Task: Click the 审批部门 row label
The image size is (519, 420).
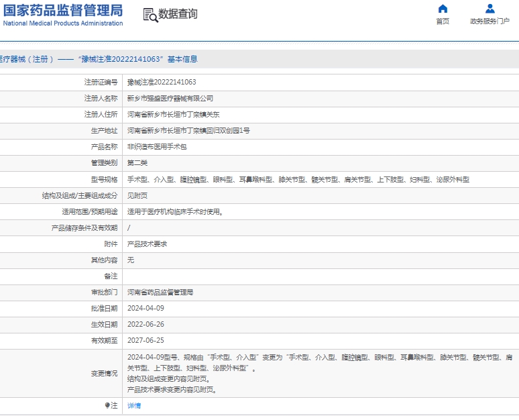Action: (x=104, y=292)
